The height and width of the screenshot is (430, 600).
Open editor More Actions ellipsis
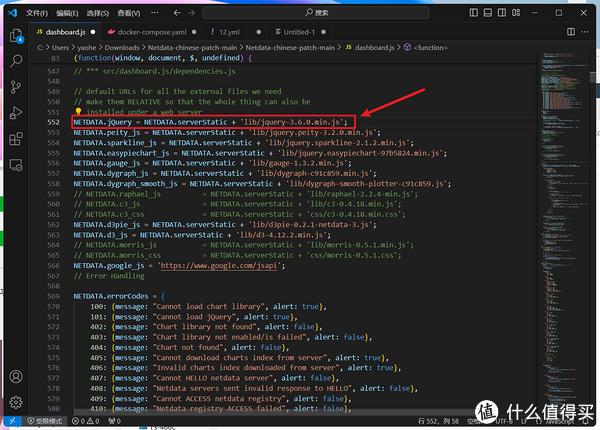click(585, 32)
